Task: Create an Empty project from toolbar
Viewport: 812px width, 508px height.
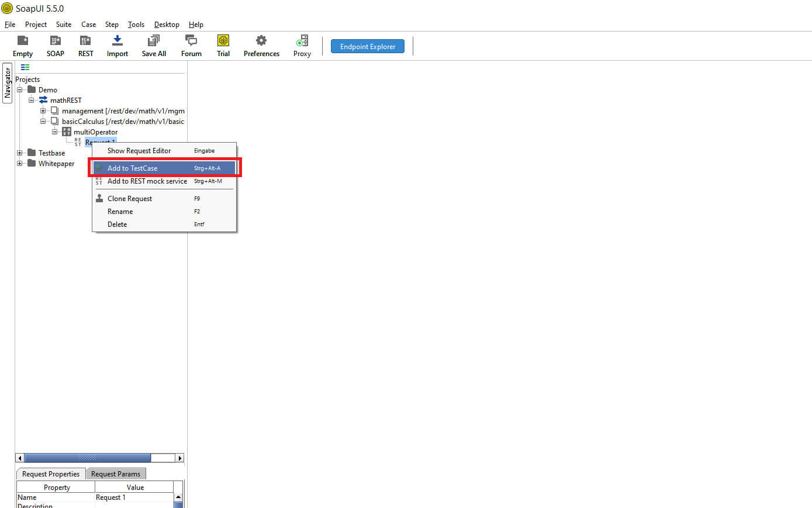Action: pos(23,40)
